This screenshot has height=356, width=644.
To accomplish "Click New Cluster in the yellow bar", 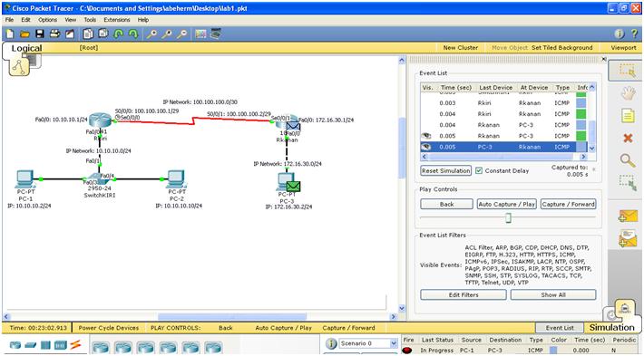I will 461,48.
